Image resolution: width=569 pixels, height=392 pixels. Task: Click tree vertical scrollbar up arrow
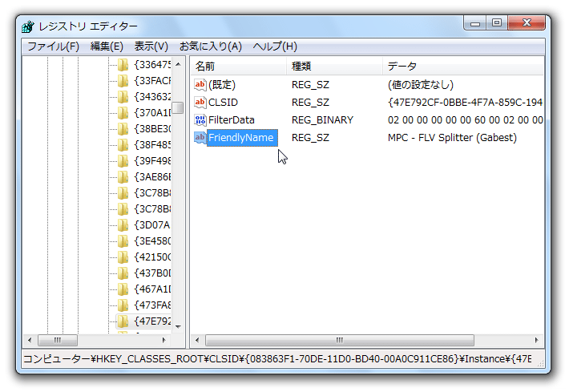(x=178, y=65)
